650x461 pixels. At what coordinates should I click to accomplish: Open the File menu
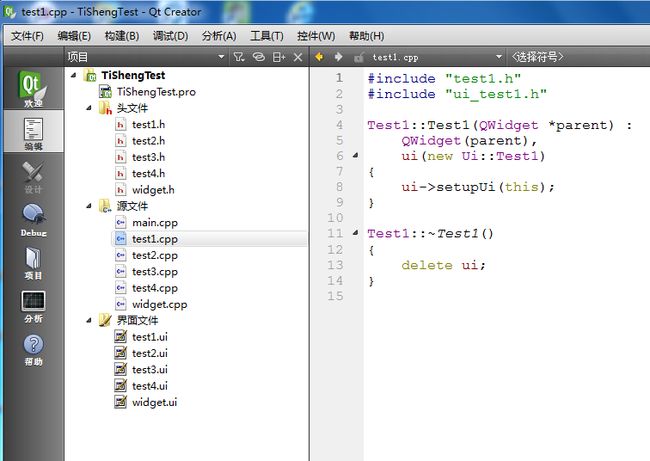[27, 36]
